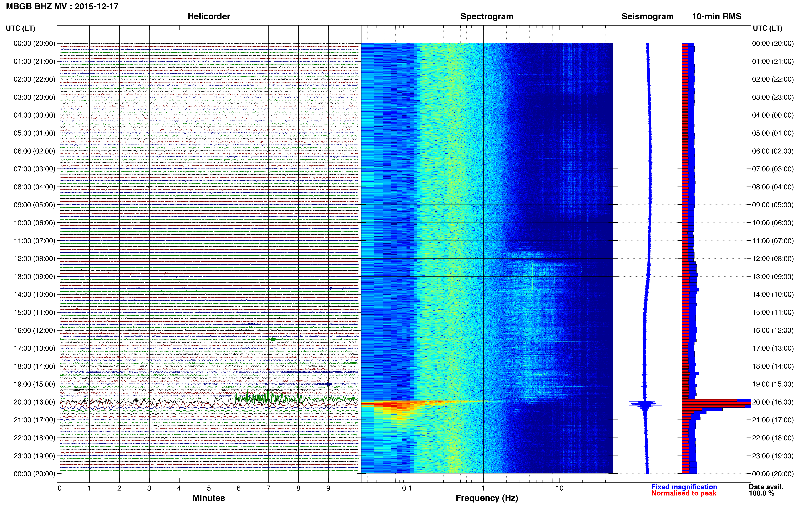The image size is (812, 508).
Task: Click the '1' Hz frequency tick label
Action: (x=483, y=488)
